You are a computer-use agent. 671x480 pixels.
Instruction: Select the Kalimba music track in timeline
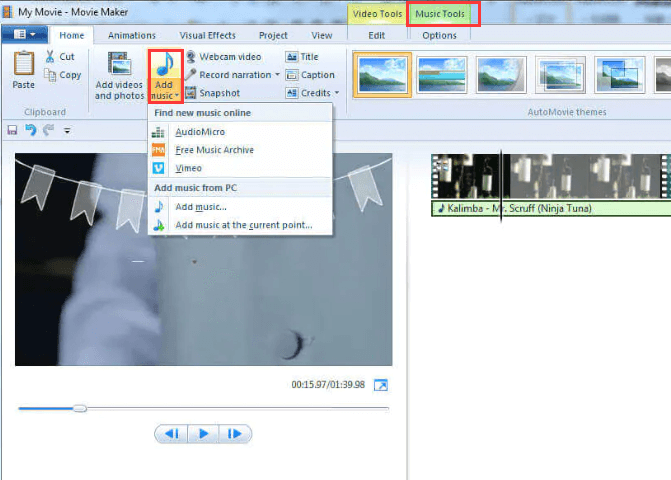[551, 208]
